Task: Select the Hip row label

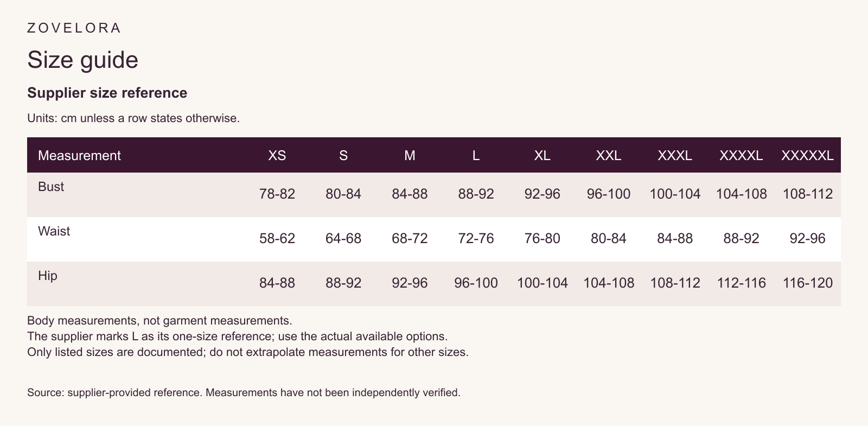Action: (48, 276)
